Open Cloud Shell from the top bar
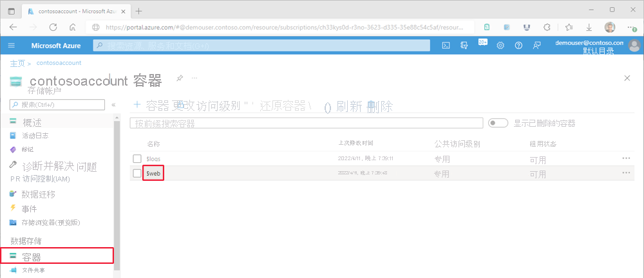This screenshot has height=278, width=644. pyautogui.click(x=446, y=46)
